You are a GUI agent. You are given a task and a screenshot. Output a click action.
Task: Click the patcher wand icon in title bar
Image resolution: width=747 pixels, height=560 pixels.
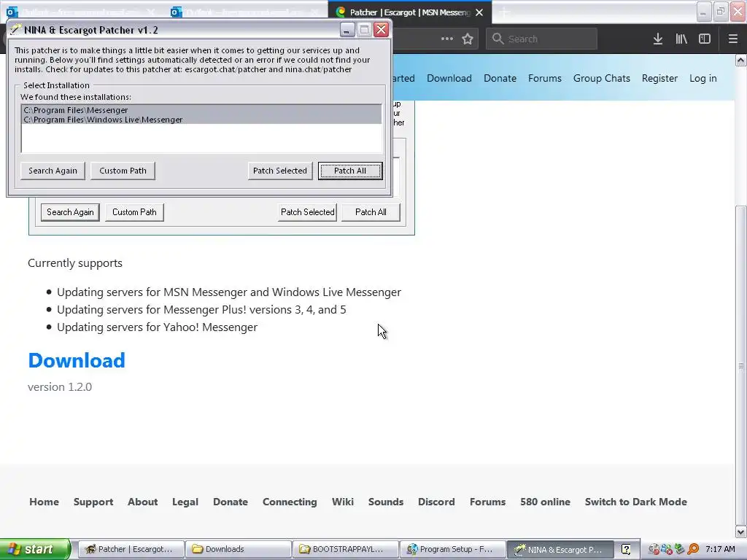coord(16,29)
